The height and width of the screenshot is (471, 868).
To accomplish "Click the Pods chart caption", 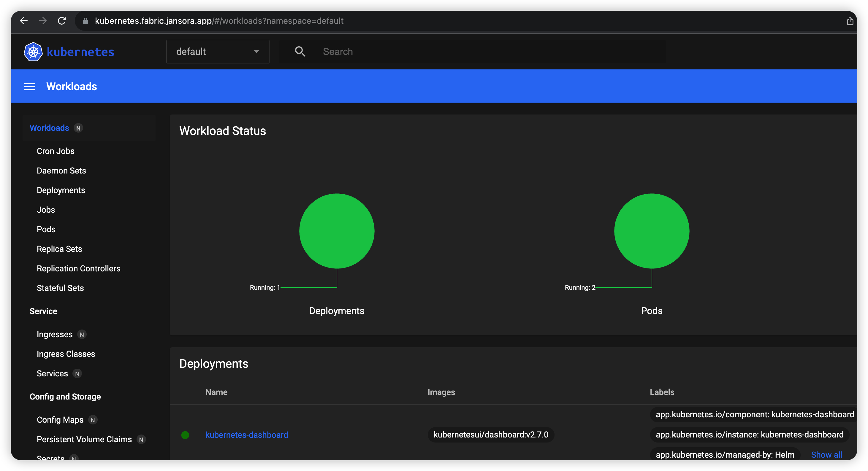I will (x=652, y=311).
